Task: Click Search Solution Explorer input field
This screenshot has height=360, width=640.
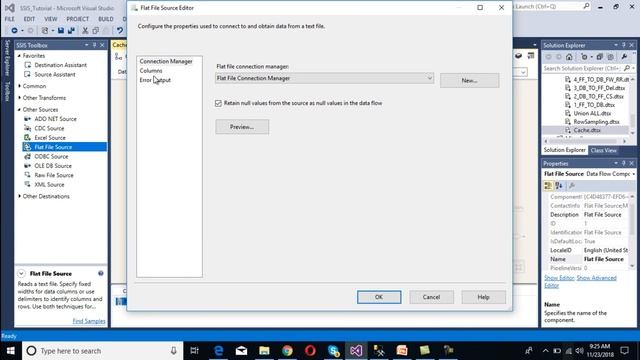Action: tap(582, 68)
